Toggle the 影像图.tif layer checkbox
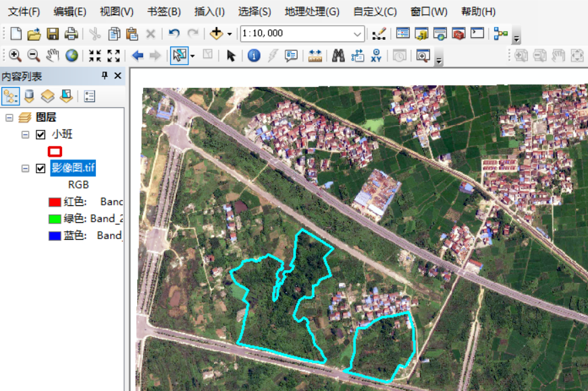Viewport: 588px width, 391px height. click(x=41, y=168)
